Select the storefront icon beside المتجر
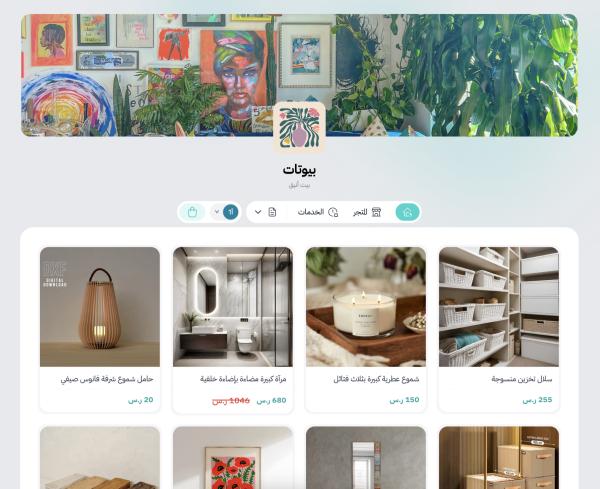The width and height of the screenshot is (600, 489). click(x=377, y=212)
